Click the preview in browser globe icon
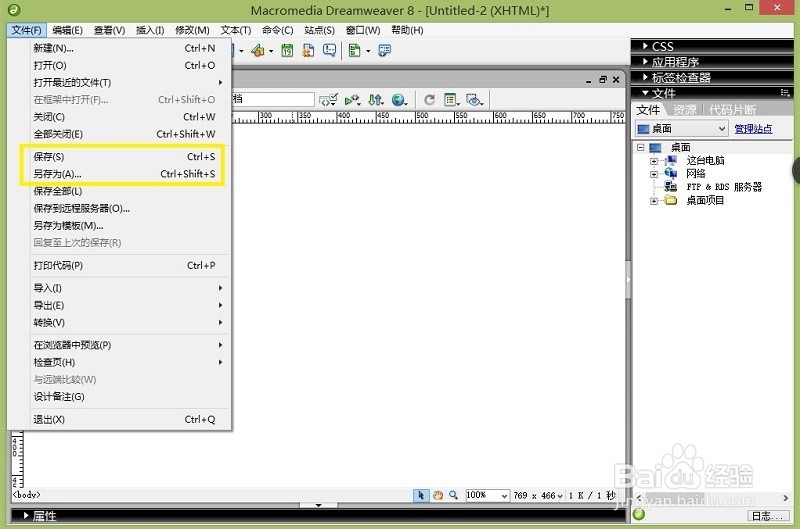This screenshot has width=800, height=529. point(399,99)
